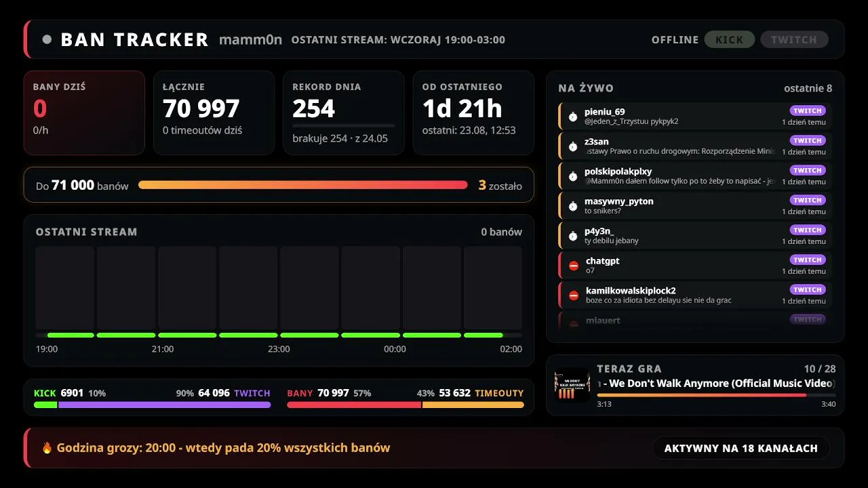Click the red ban icon next to kamilkowalskiplock2
868x488 pixels.
(x=574, y=296)
